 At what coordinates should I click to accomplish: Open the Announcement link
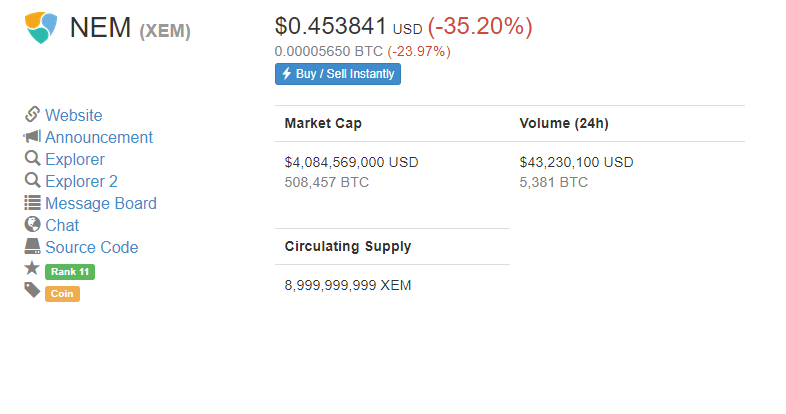coord(99,137)
